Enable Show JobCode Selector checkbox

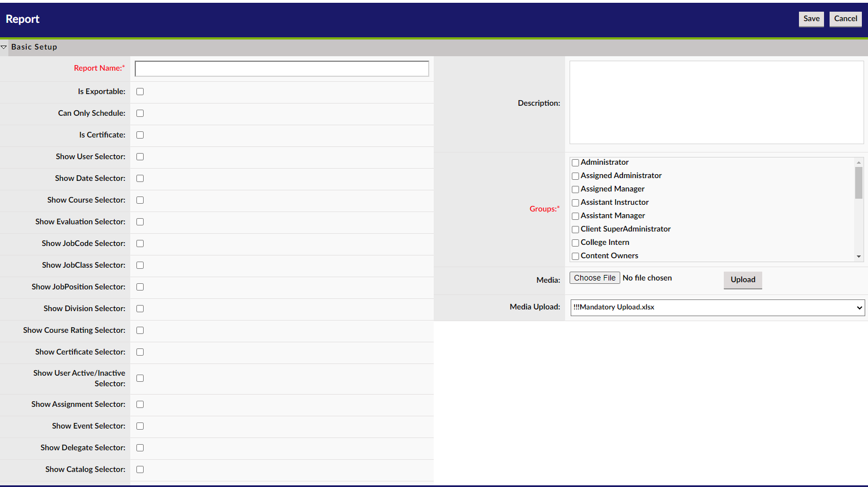point(140,244)
